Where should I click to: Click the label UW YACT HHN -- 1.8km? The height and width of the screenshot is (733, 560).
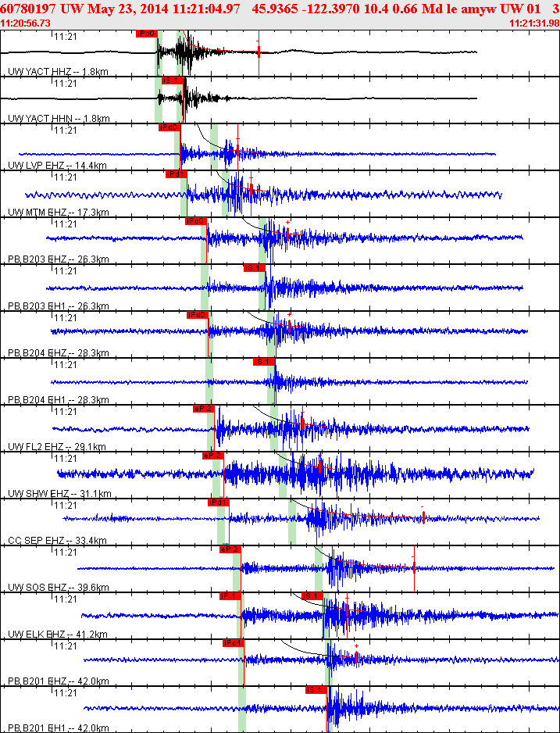59,118
